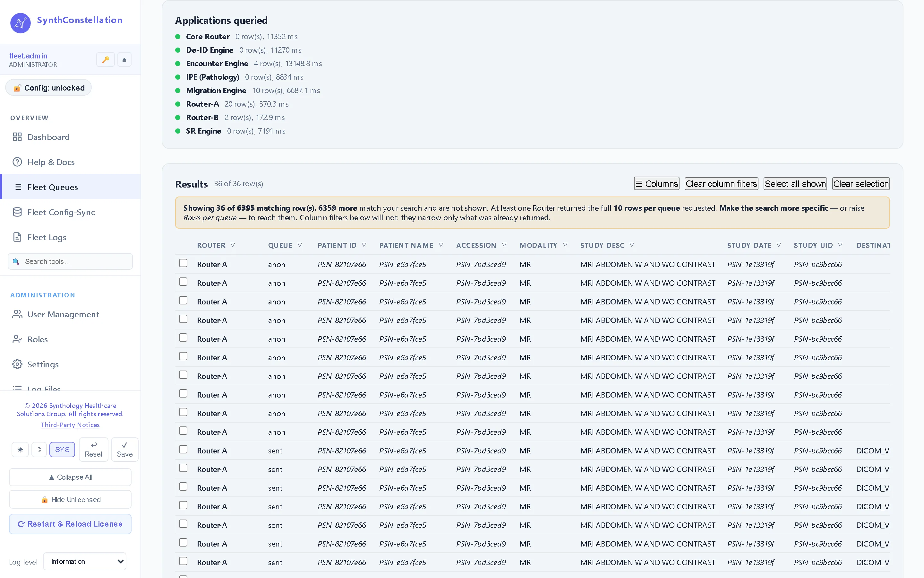Click the search magnifier icon in sidebar

[x=16, y=261]
